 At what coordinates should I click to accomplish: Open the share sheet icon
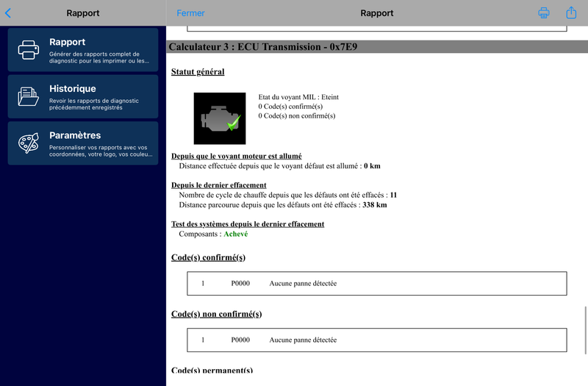pyautogui.click(x=571, y=12)
